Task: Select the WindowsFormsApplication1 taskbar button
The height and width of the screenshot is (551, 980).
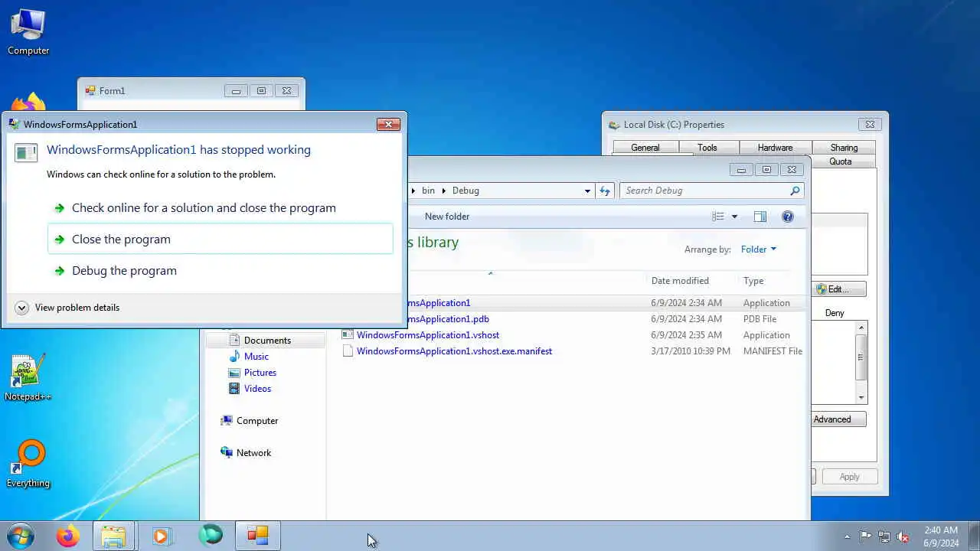Action: pos(258,536)
